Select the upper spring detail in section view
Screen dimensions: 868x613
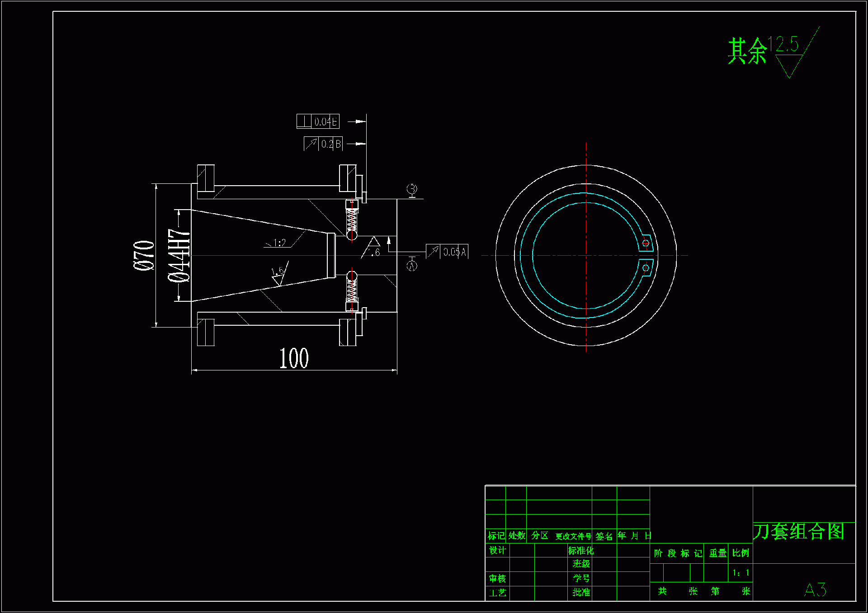(x=352, y=220)
